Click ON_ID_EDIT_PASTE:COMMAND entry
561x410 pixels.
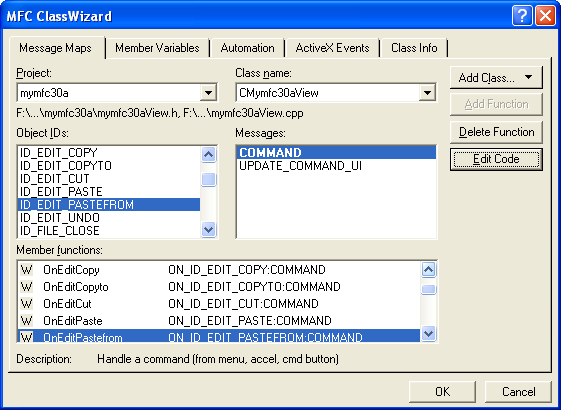(250, 321)
